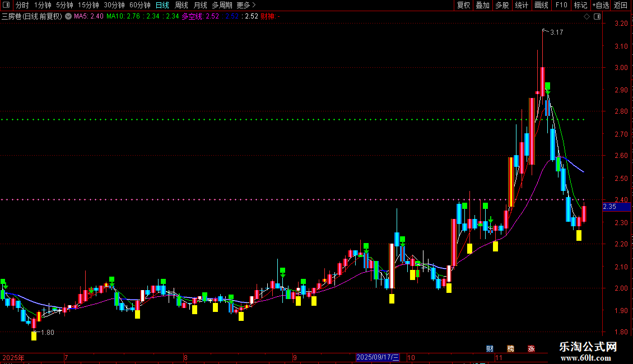
Task: Open 多股 multi-stock view
Action: coord(502,5)
